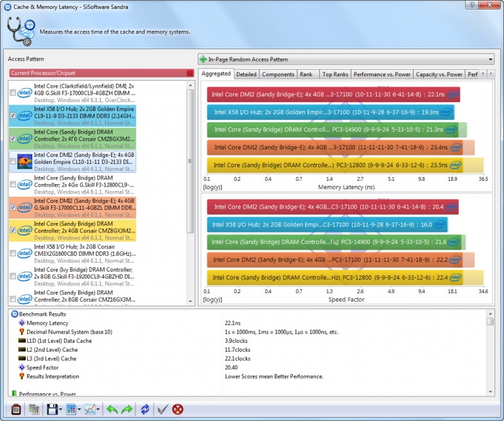Expand the bar chart icon's dropdown arrow
This screenshot has width=504, height=421.
click(x=79, y=410)
